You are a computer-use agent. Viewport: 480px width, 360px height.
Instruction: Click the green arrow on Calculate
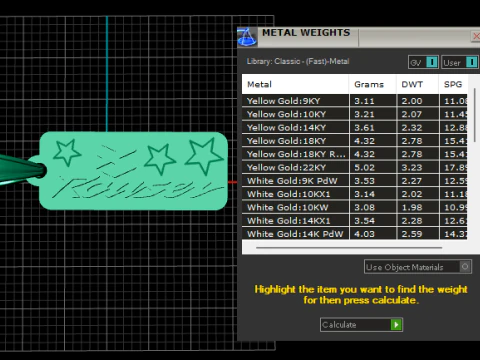(x=396, y=325)
